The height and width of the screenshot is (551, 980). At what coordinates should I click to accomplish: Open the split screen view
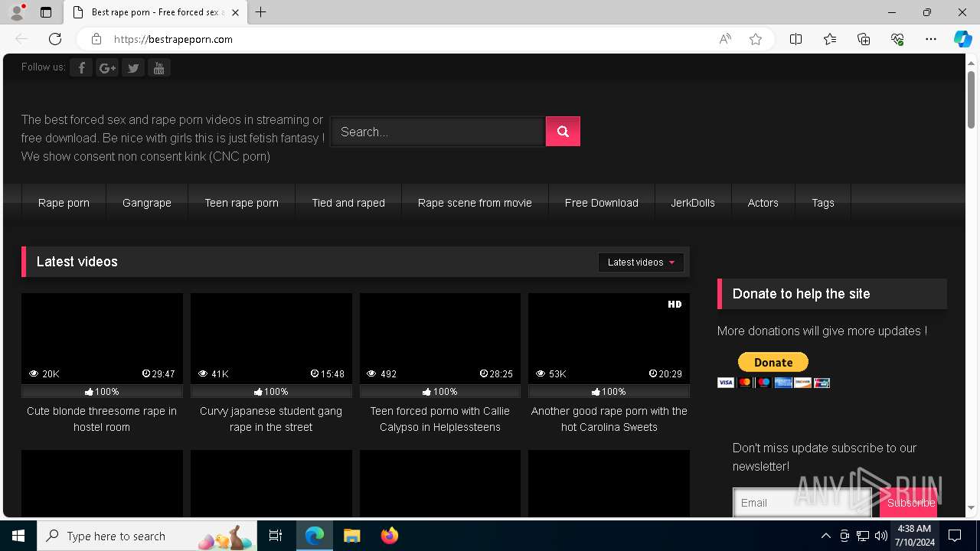[x=796, y=39]
